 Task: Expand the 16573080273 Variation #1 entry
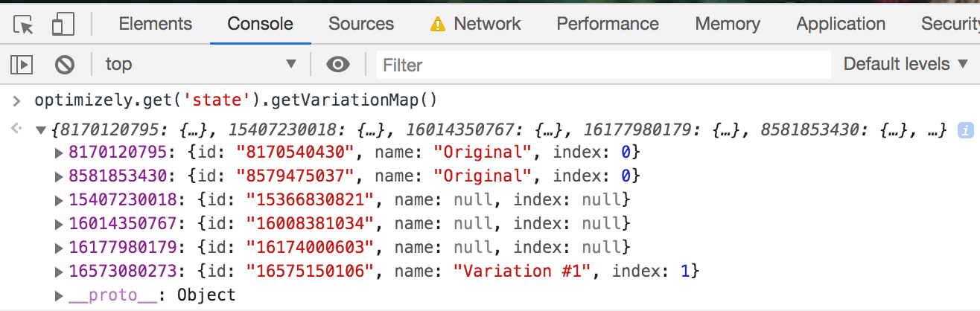tap(60, 272)
